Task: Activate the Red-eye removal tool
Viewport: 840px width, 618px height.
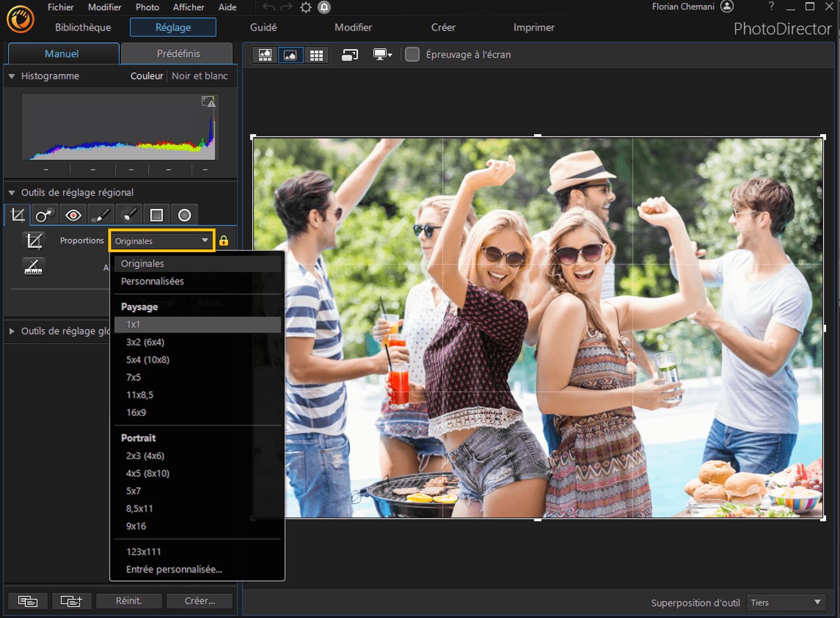Action: click(x=73, y=214)
